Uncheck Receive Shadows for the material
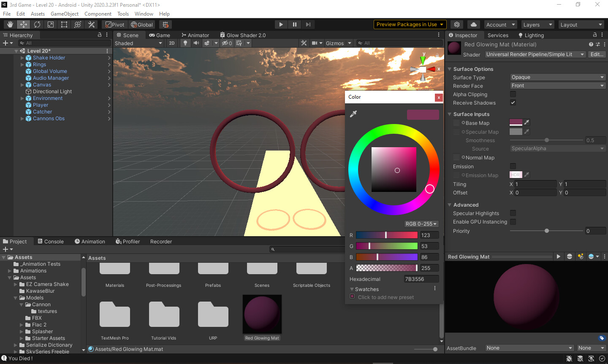Image resolution: width=608 pixels, height=364 pixels. (513, 102)
